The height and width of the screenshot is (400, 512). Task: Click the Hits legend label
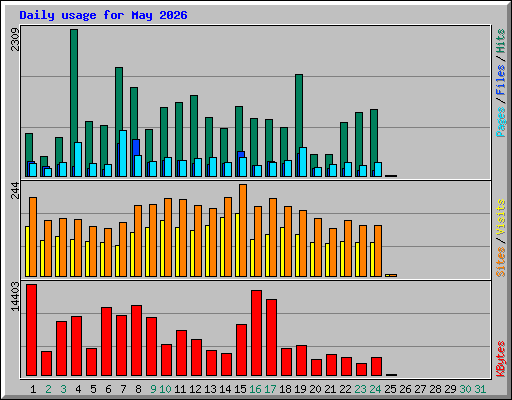pyautogui.click(x=501, y=41)
